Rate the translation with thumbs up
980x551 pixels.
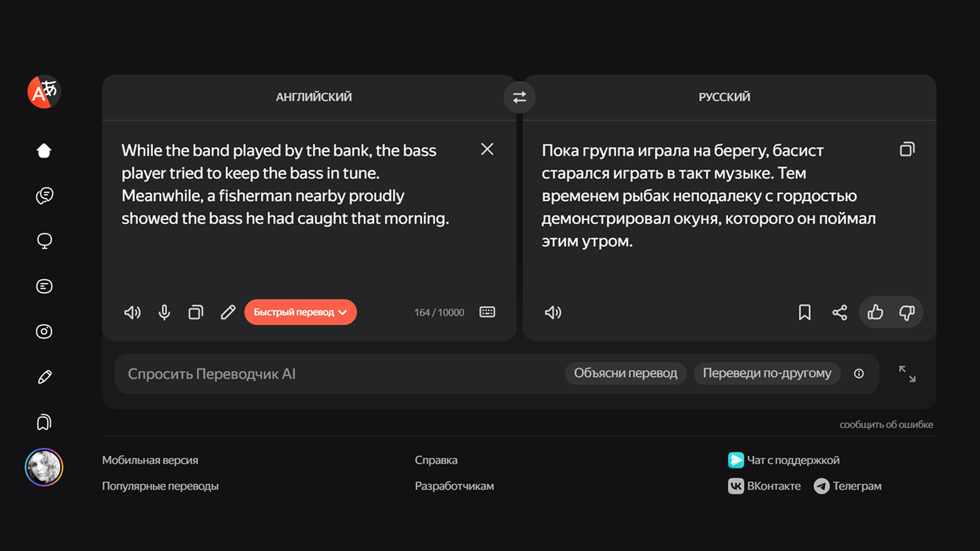(x=875, y=312)
